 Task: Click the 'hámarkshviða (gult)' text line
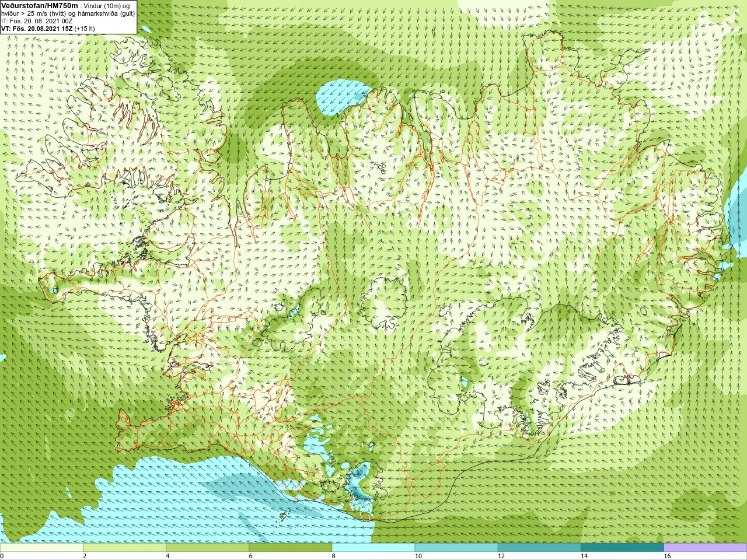pos(107,13)
